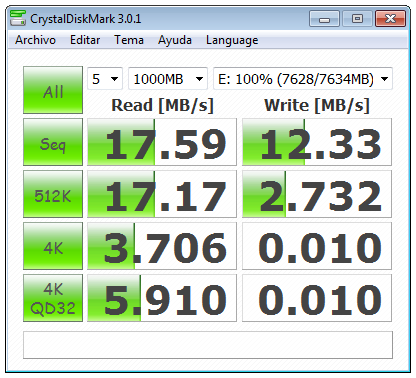Screen dimensions: 416x378
Task: Open the Language menu
Action: click(232, 40)
